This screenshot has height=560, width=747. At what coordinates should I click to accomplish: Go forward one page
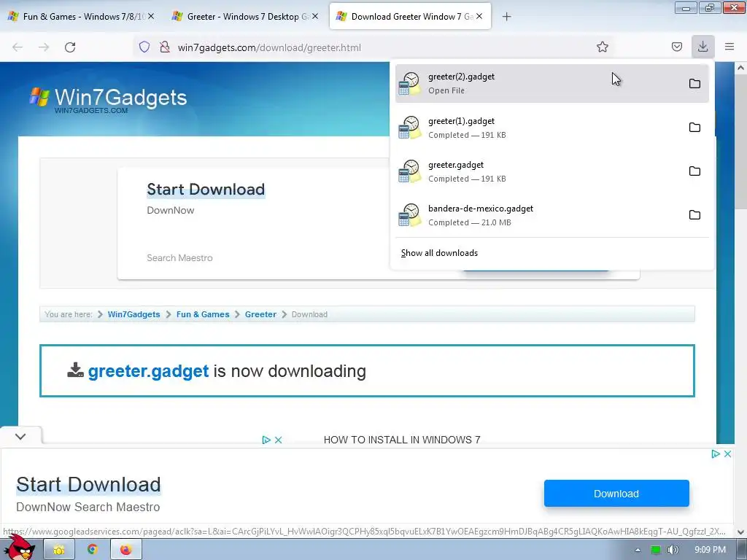[44, 47]
